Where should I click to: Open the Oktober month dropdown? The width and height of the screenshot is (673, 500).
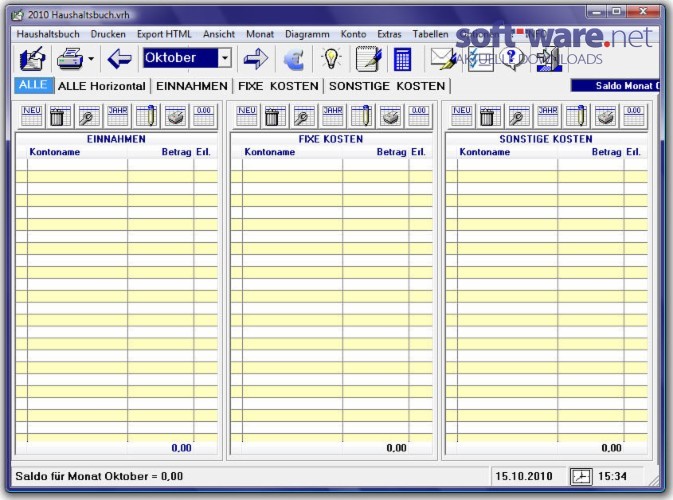[224, 58]
